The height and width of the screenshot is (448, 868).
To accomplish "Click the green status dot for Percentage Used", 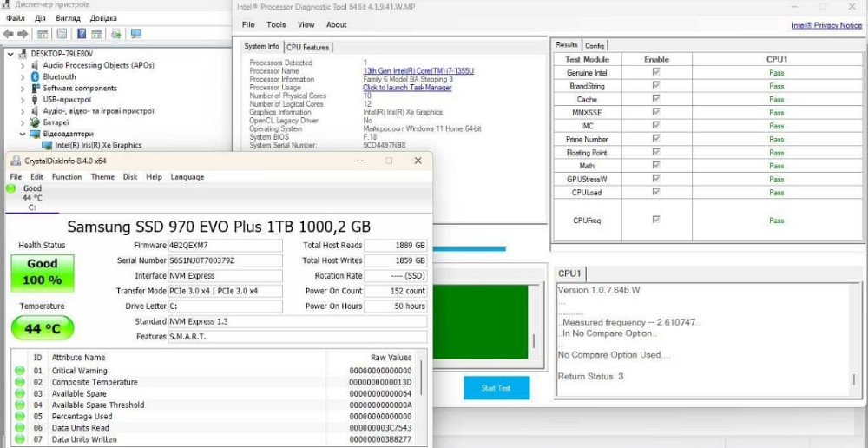I will pos(20,417).
